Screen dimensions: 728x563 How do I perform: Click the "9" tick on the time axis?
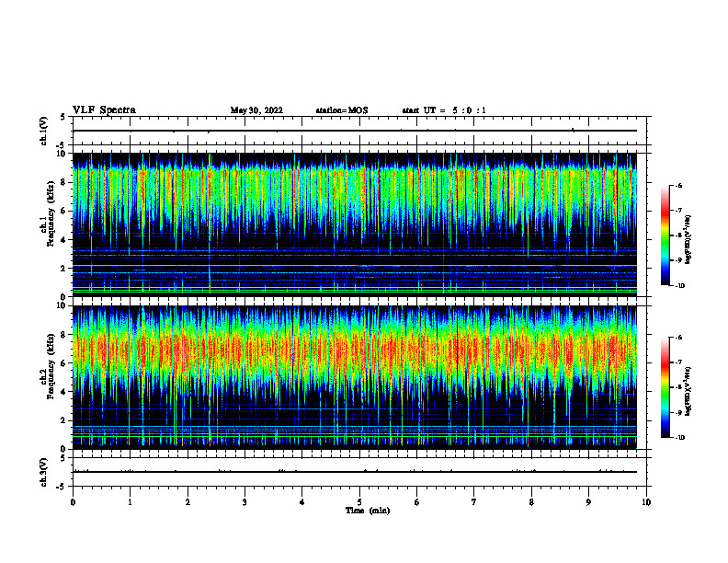(588, 502)
